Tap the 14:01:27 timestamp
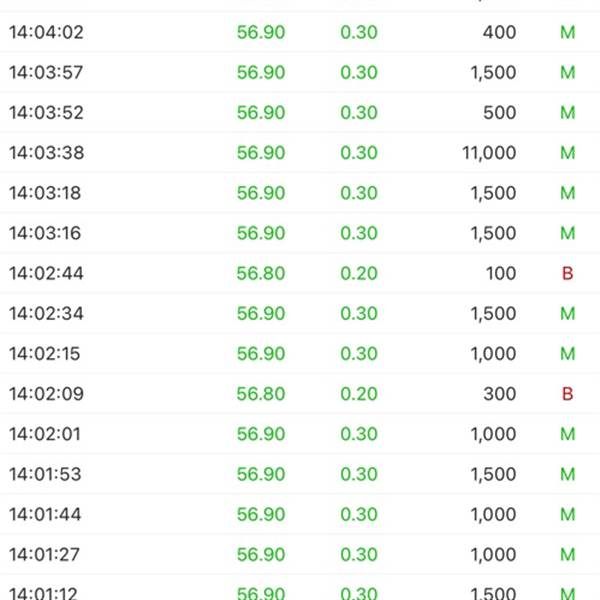 point(44,554)
